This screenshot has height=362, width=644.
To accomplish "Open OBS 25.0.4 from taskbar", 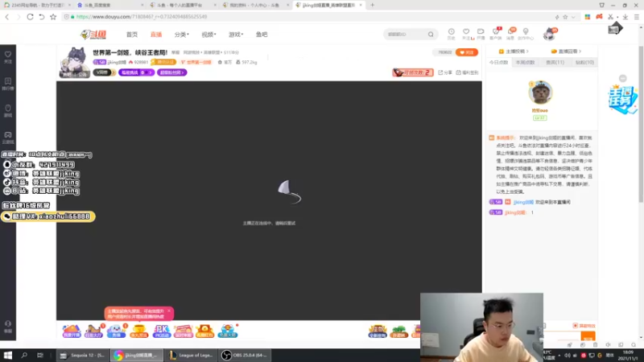I will [x=245, y=355].
